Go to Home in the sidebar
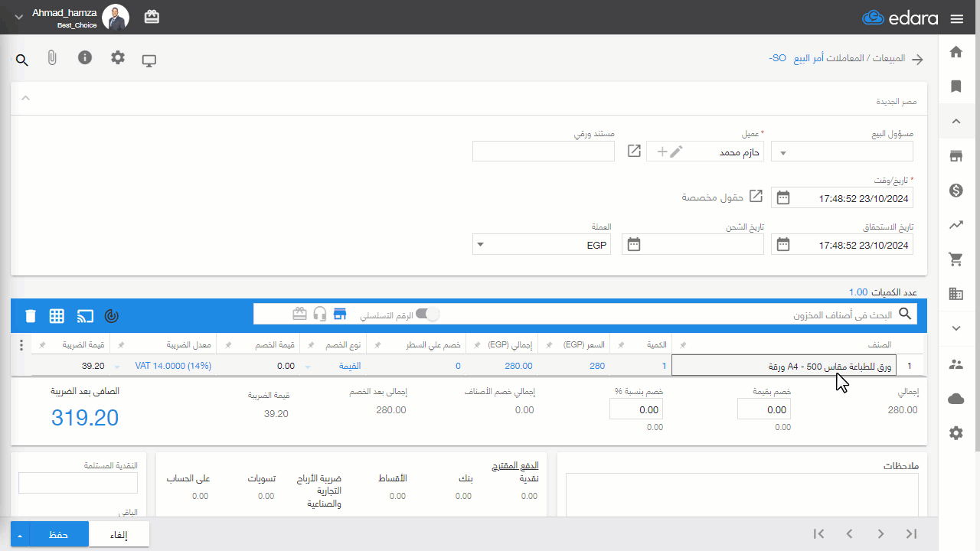Screen dimensions: 980x551 point(955,52)
